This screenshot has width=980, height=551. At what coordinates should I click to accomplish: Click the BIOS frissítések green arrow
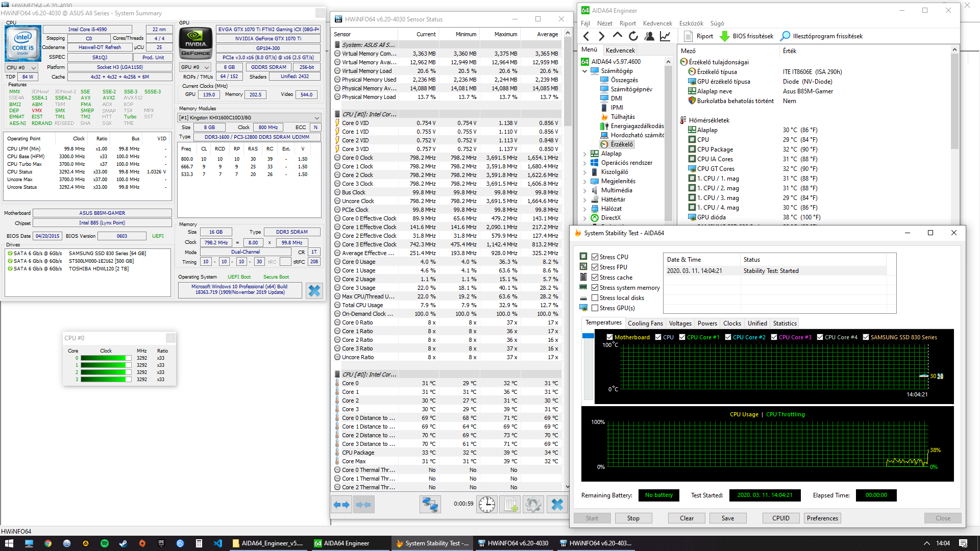724,36
